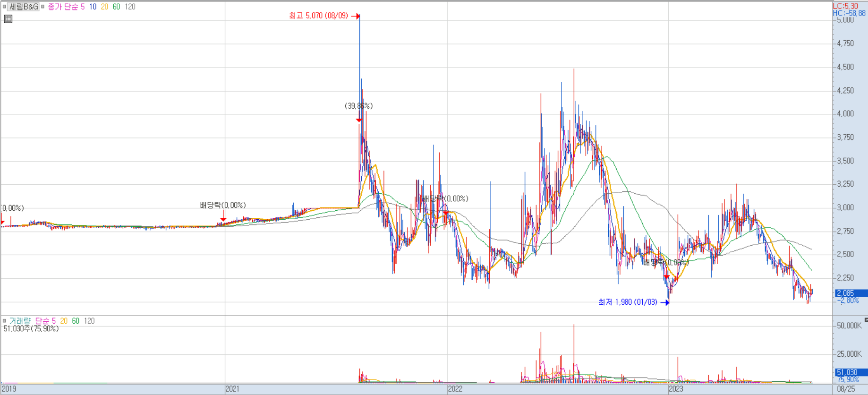This screenshot has height=395, width=868.
Task: Click the 2,500 price axis label
Action: [845, 254]
